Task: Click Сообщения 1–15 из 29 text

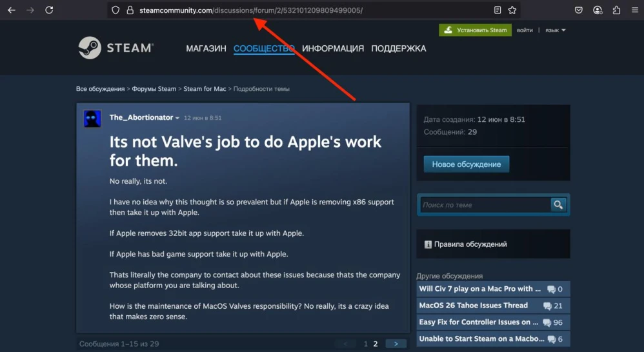Action: pos(119,344)
